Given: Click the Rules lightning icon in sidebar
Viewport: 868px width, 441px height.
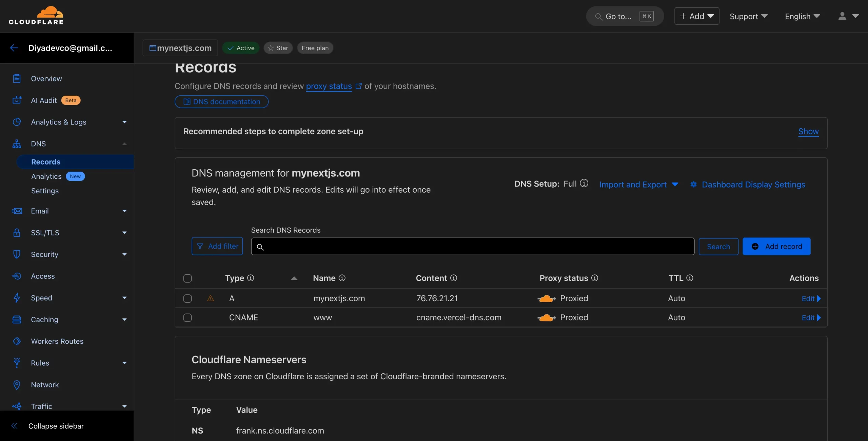Looking at the screenshot, I should click(x=16, y=363).
